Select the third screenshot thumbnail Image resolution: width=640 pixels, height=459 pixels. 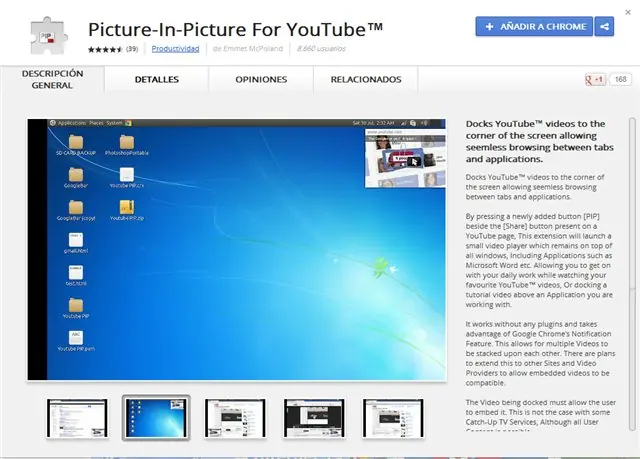coord(235,418)
